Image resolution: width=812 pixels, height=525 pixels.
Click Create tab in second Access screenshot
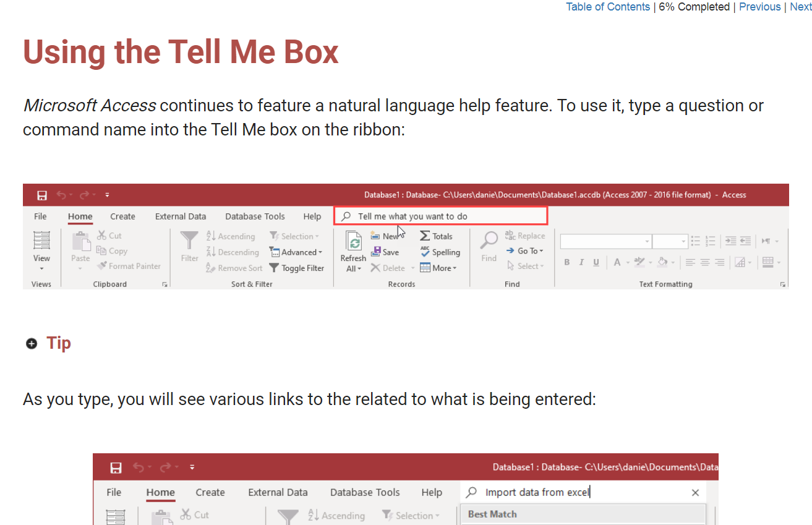[x=210, y=493]
